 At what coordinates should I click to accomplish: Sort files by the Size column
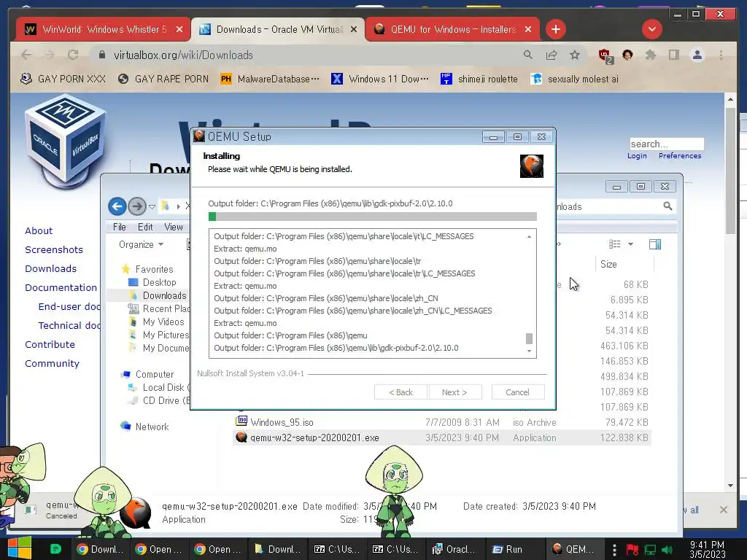pyautogui.click(x=624, y=264)
